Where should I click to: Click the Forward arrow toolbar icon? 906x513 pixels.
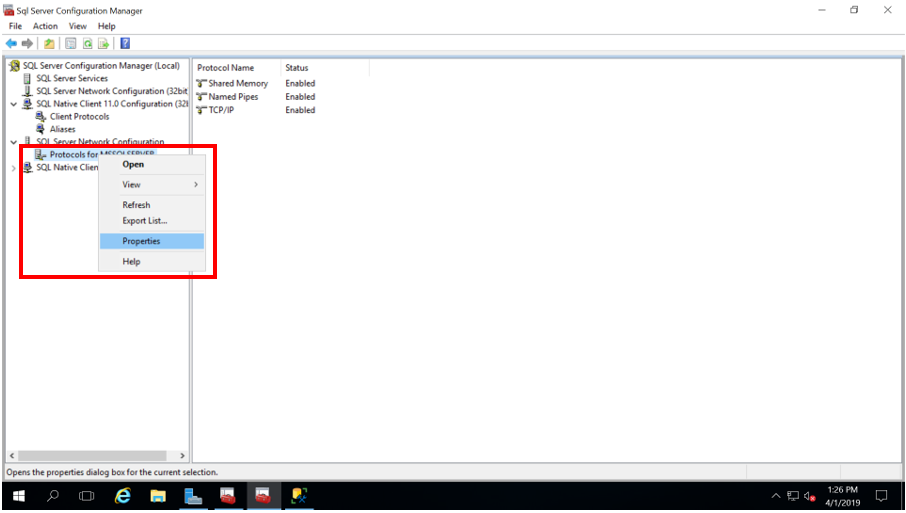[x=27, y=43]
